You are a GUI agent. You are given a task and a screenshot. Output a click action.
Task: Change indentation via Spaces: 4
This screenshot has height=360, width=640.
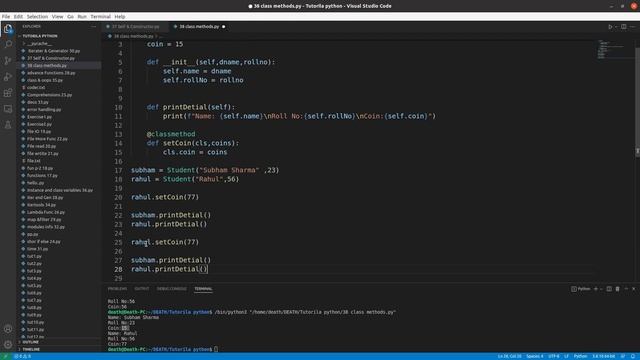[535, 356]
